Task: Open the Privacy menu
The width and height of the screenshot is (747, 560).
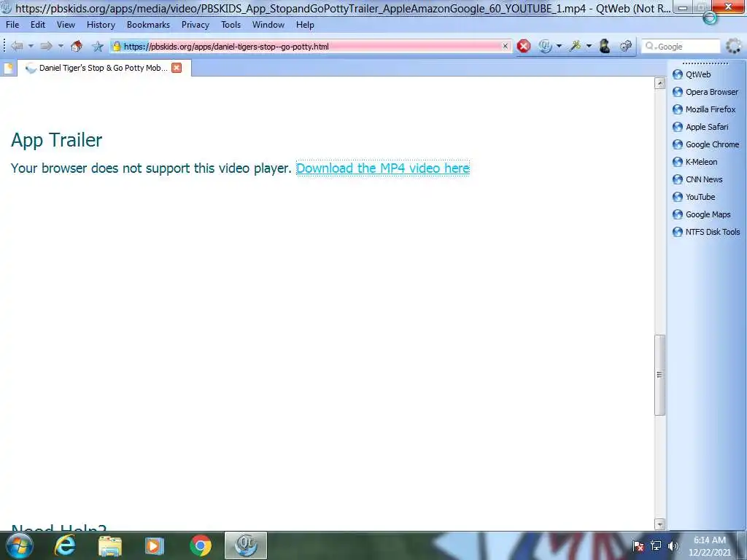Action: point(196,25)
